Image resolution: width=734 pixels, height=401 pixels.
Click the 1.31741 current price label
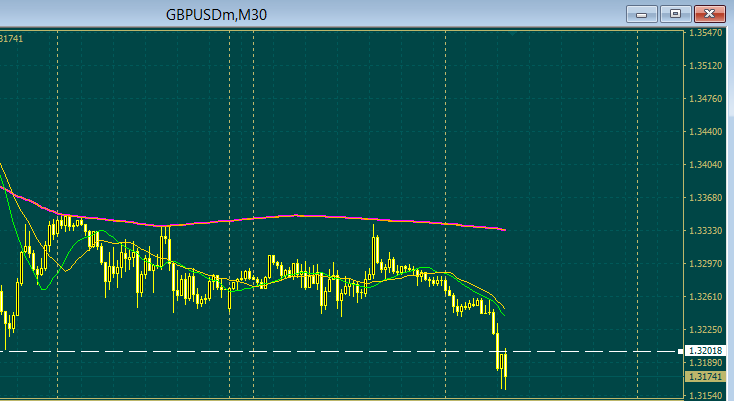click(x=706, y=377)
